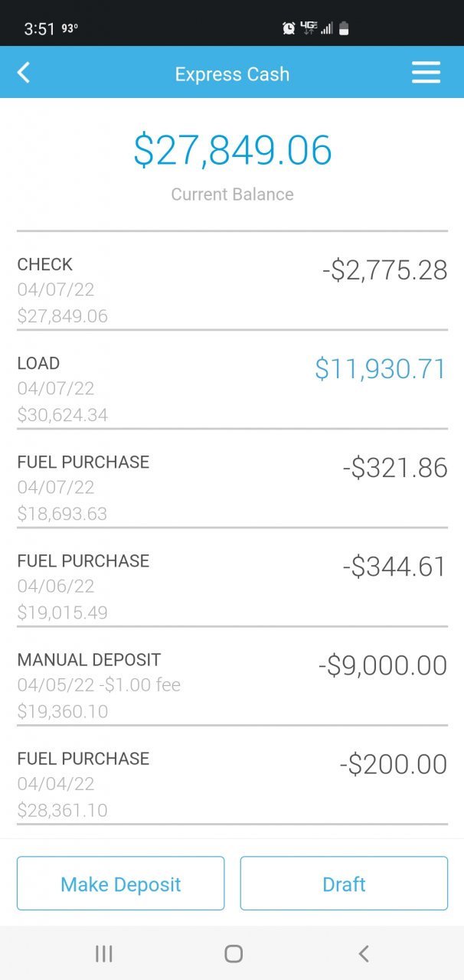Tap the $11,930.71 load amount
Screen dimensions: 464x980
pyautogui.click(x=380, y=369)
